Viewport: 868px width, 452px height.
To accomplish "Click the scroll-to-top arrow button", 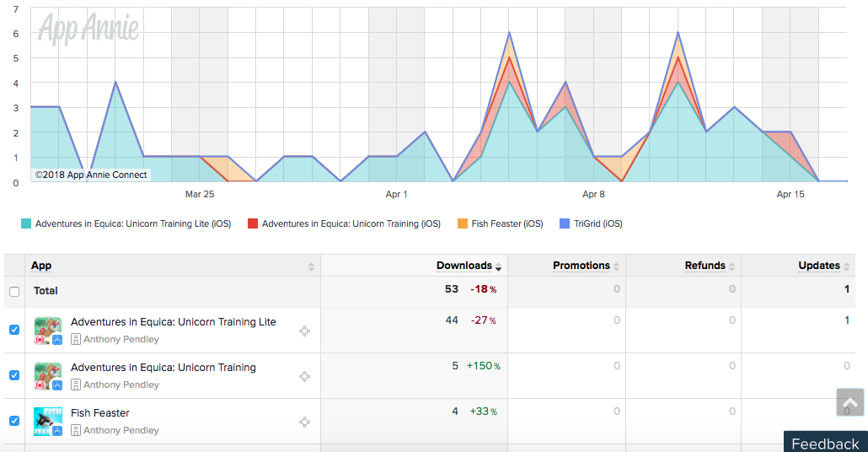I will 849,402.
